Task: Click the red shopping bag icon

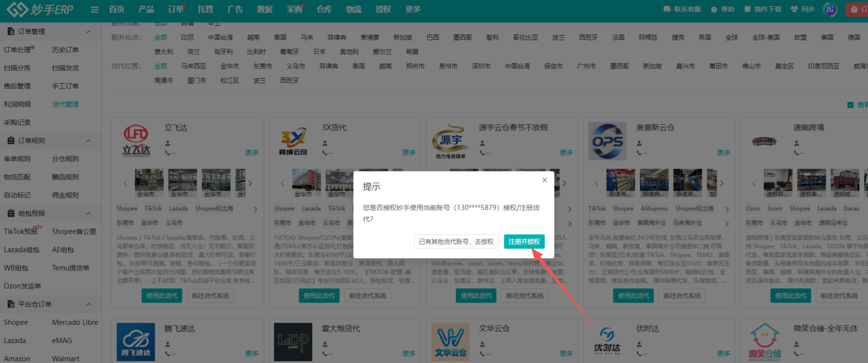Action: click(x=854, y=9)
